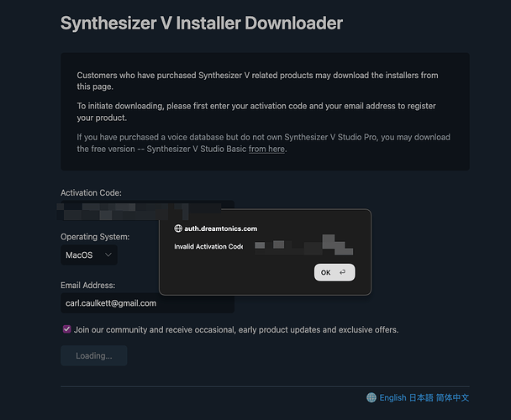Switch language to 简体中文

452,397
